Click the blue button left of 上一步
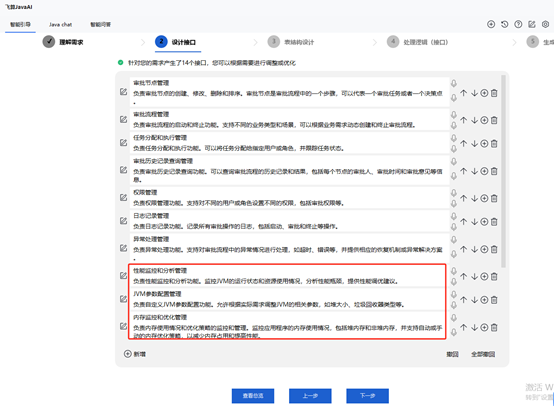The width and height of the screenshot is (554, 406). click(x=253, y=396)
